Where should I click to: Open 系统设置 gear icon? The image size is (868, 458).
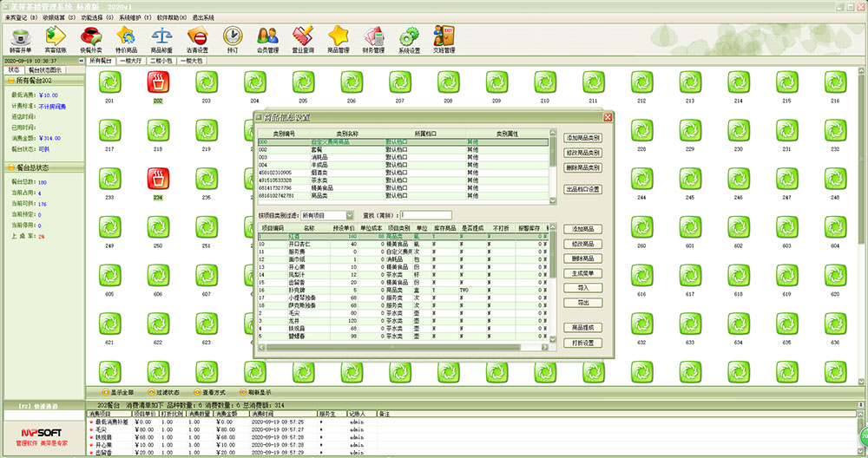coord(409,38)
